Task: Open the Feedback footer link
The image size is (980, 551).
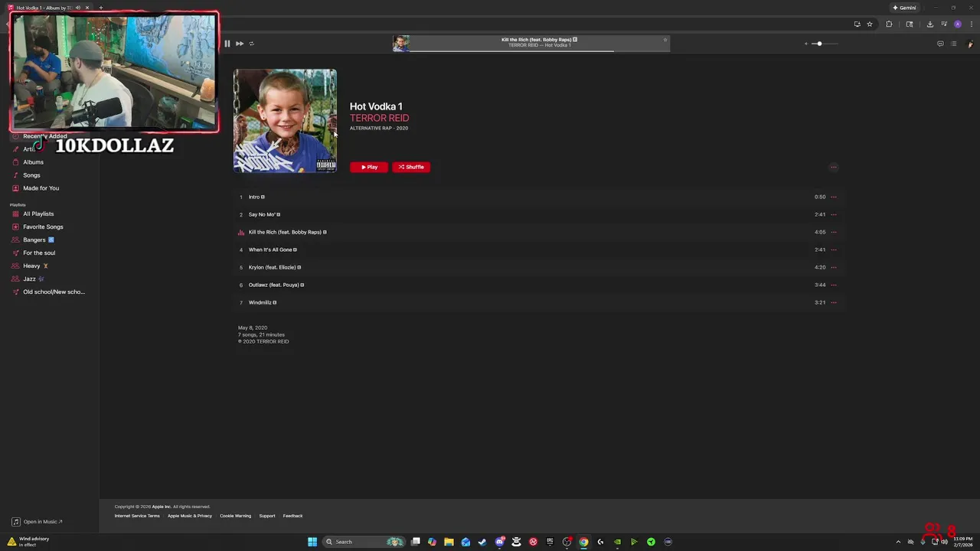Action: click(292, 516)
